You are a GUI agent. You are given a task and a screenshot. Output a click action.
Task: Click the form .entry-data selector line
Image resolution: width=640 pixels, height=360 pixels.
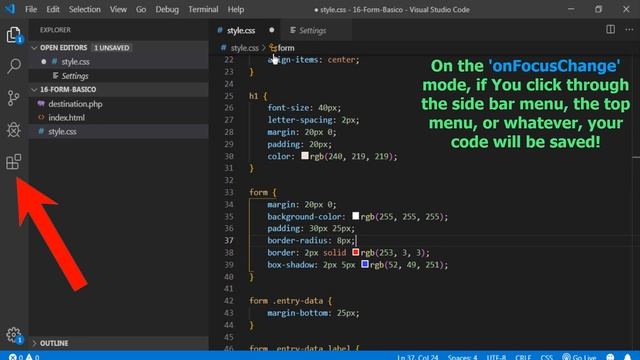pos(291,301)
